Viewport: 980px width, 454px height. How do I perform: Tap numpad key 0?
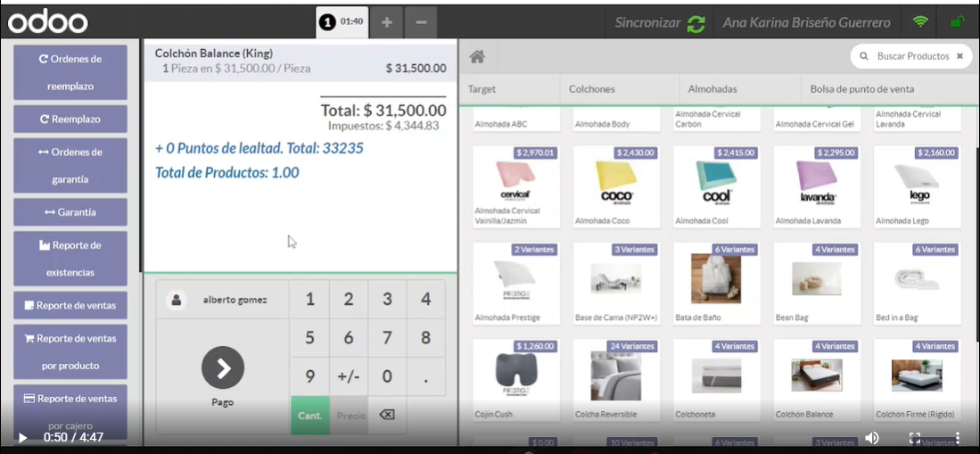coord(388,376)
